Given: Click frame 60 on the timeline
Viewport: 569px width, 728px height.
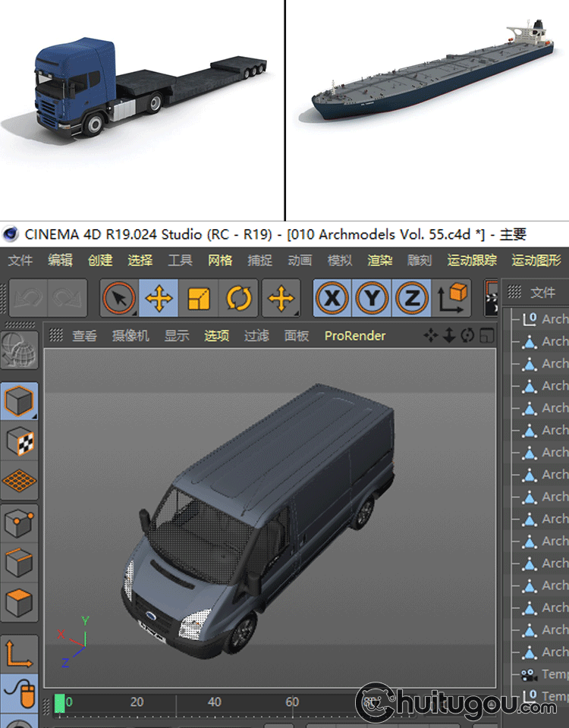Looking at the screenshot, I should 291,702.
